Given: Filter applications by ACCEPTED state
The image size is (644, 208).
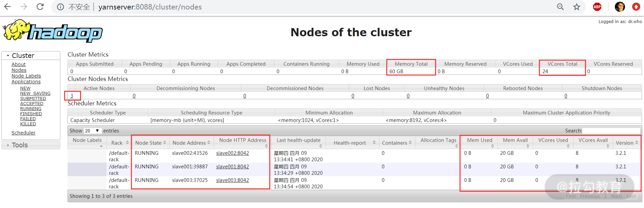Looking at the screenshot, I should point(32,104).
